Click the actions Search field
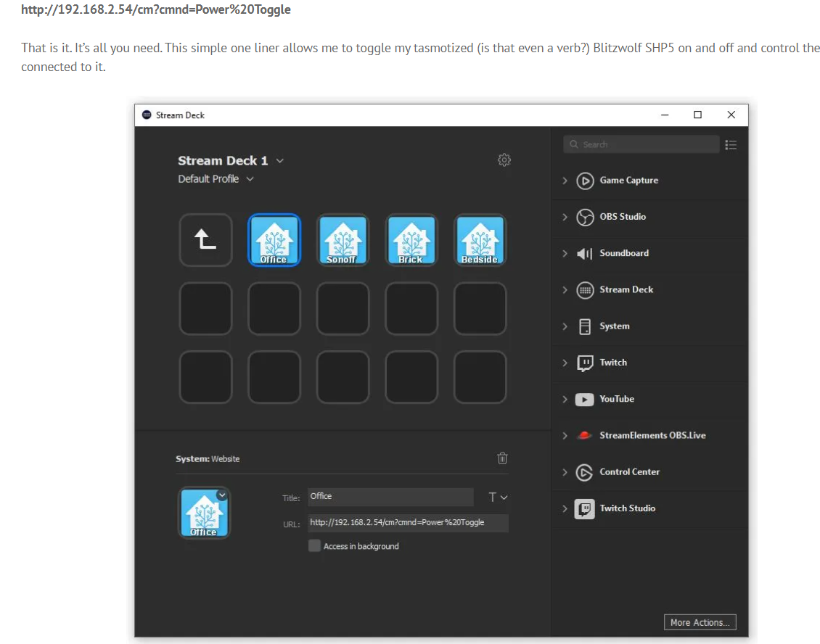Viewport: 820px width, 644px height. click(x=641, y=144)
